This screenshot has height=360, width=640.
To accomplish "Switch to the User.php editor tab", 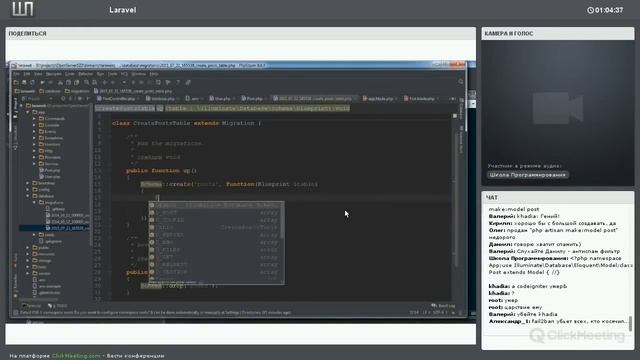I will [x=222, y=99].
